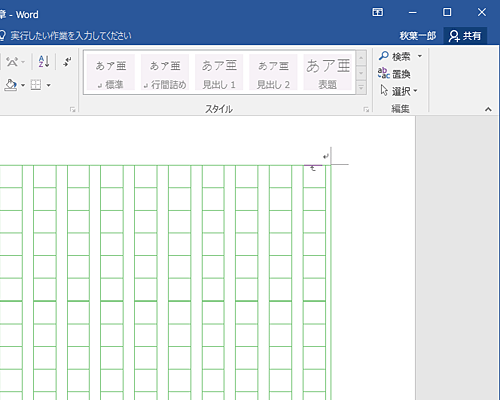Maximize the Word window
500x400 pixels.
[x=447, y=12]
